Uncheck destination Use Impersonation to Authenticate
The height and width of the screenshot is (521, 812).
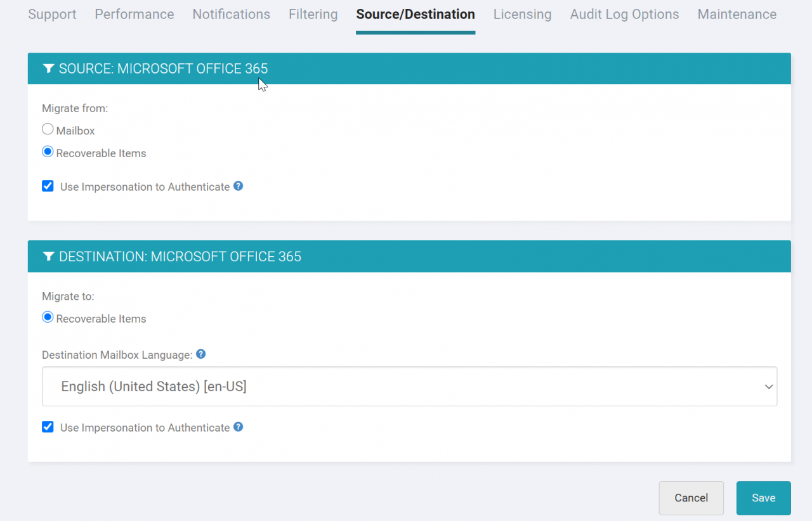pos(48,427)
